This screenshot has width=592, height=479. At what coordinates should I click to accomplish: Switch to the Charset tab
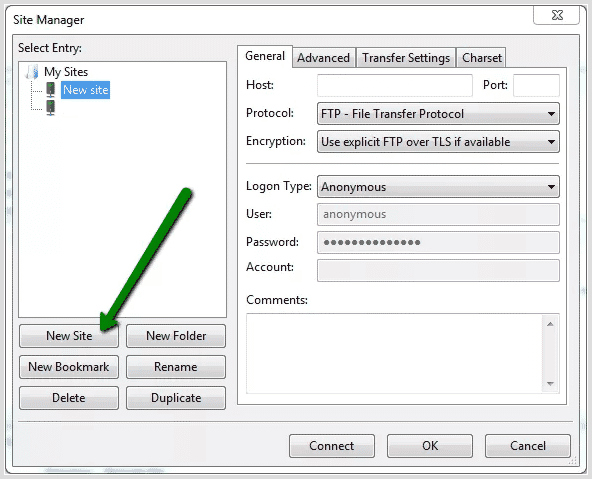(x=481, y=58)
